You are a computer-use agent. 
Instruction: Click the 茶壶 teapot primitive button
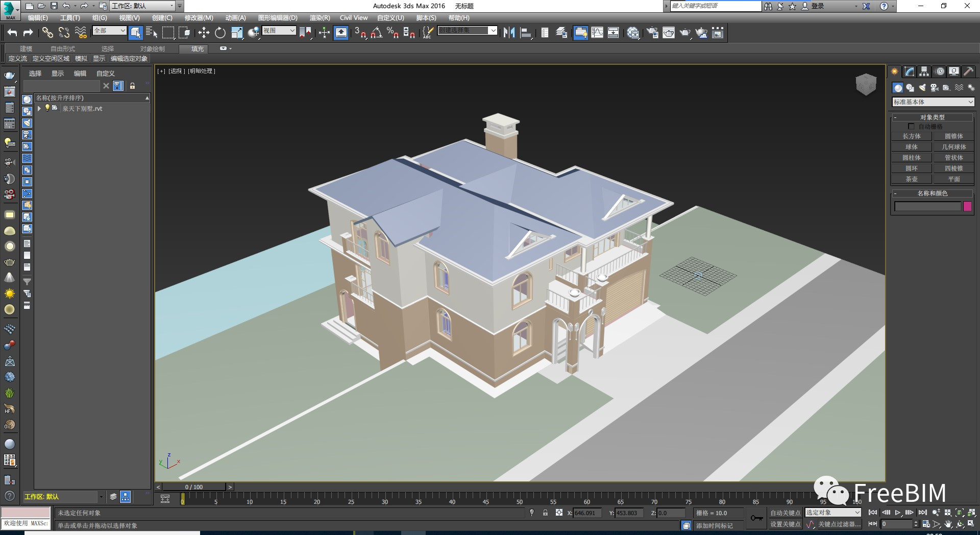(912, 179)
